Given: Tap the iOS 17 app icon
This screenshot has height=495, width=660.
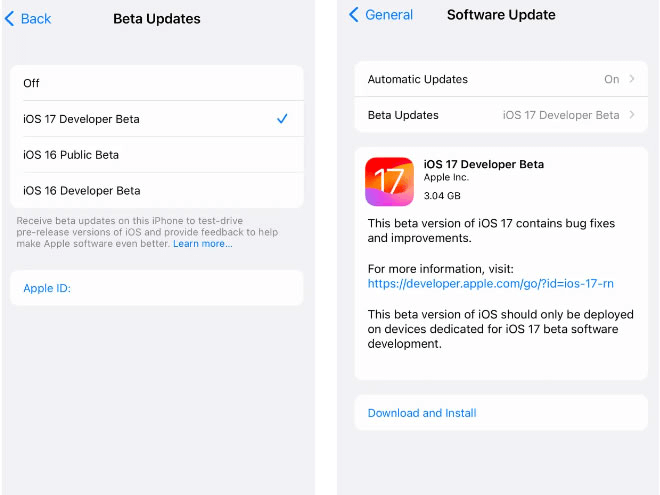Looking at the screenshot, I should tap(389, 181).
